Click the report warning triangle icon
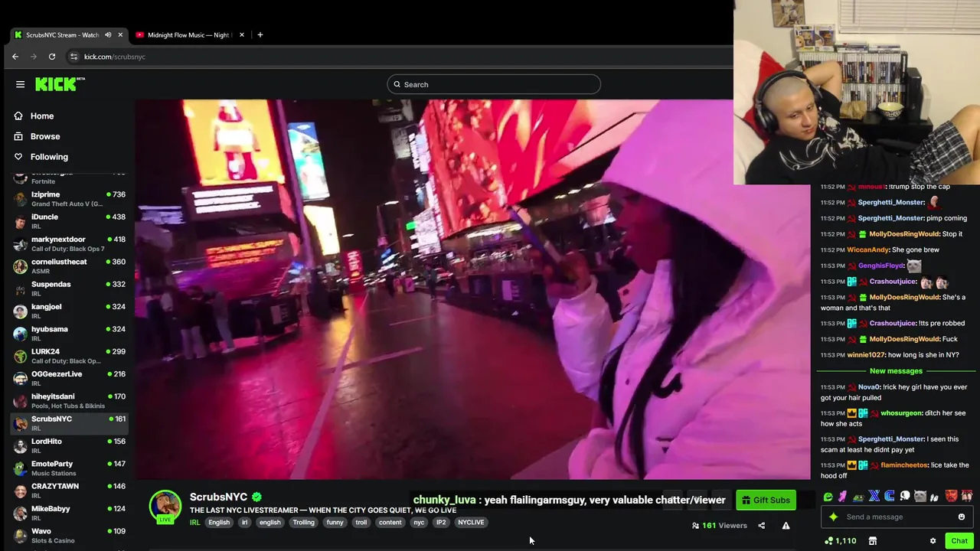Image resolution: width=980 pixels, height=551 pixels. coord(786,526)
